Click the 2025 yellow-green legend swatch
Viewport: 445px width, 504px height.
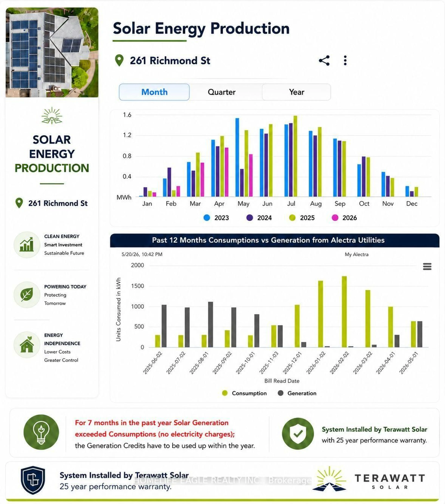point(292,218)
